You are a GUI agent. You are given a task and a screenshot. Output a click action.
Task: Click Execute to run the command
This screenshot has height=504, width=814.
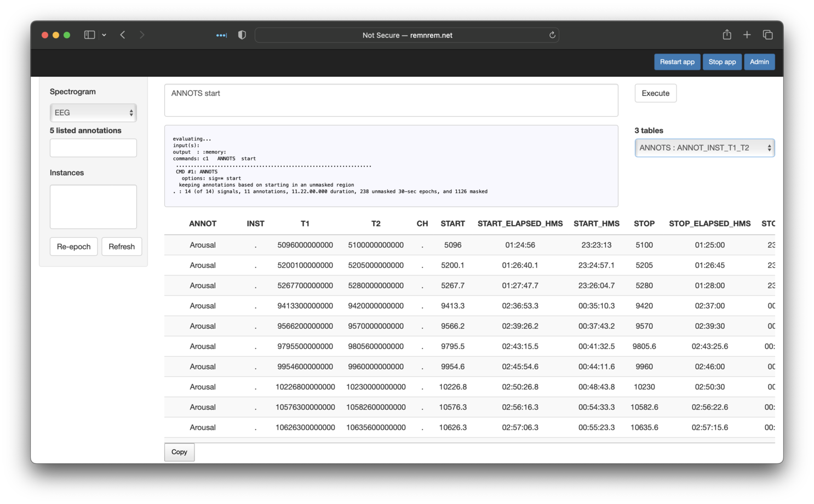655,93
